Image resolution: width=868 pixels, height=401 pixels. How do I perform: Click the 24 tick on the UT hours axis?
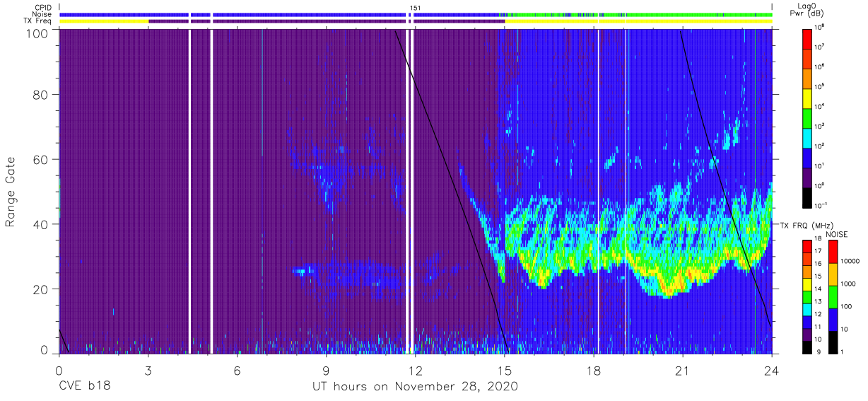[772, 370]
